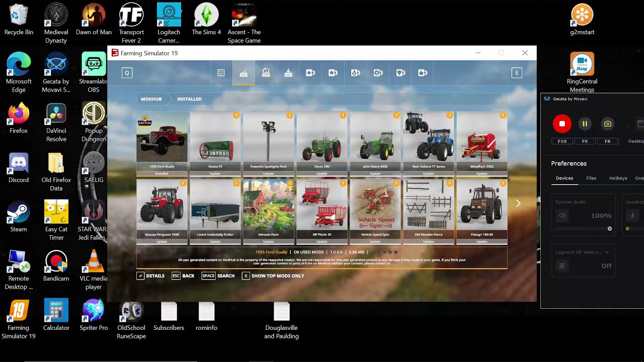The image size is (644, 362).
Task: Open Microsoft Edge desktop shortcut
Action: pyautogui.click(x=19, y=73)
